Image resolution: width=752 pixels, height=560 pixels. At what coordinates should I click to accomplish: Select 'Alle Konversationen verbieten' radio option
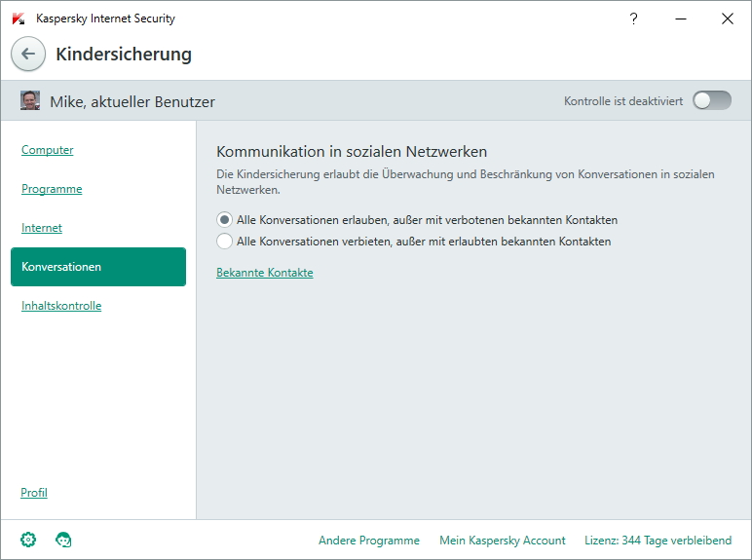tap(224, 242)
